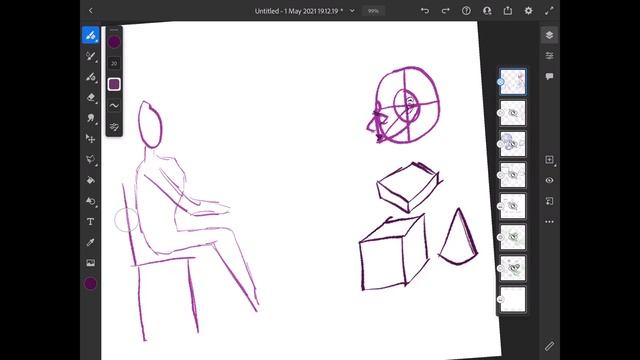Select the Eraser tool
The height and width of the screenshot is (360, 640).
[x=91, y=98]
